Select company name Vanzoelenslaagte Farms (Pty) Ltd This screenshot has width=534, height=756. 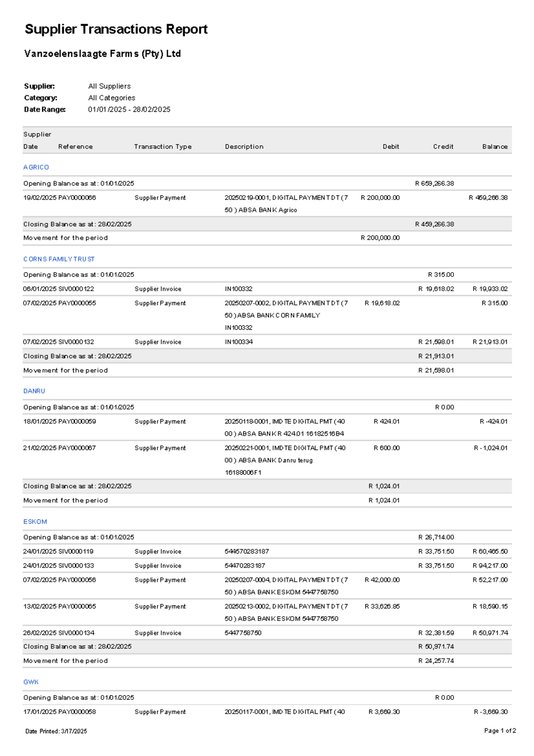[102, 54]
